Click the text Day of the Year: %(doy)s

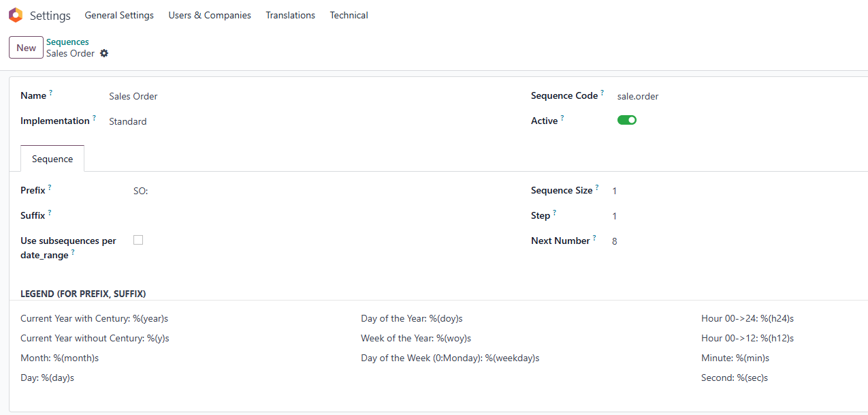click(412, 318)
